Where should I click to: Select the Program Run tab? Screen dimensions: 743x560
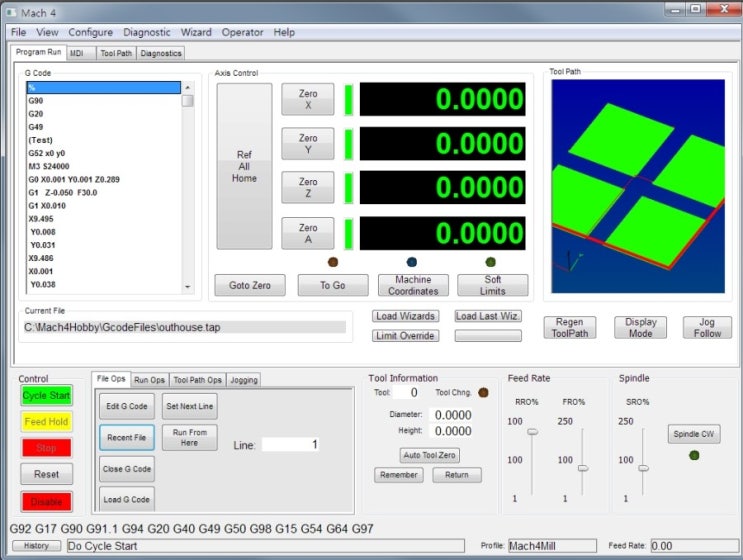tap(38, 52)
